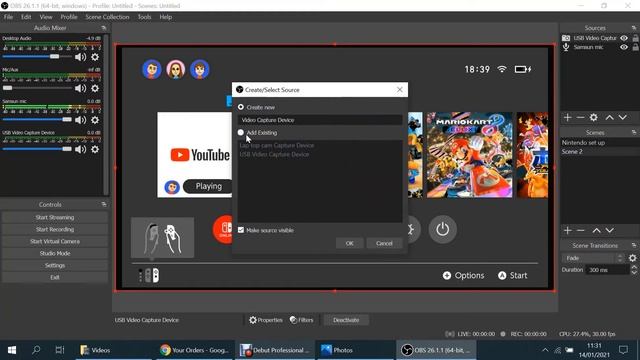Open Mic/Aux gear settings
This screenshot has height=360, width=640.
coord(95,88)
